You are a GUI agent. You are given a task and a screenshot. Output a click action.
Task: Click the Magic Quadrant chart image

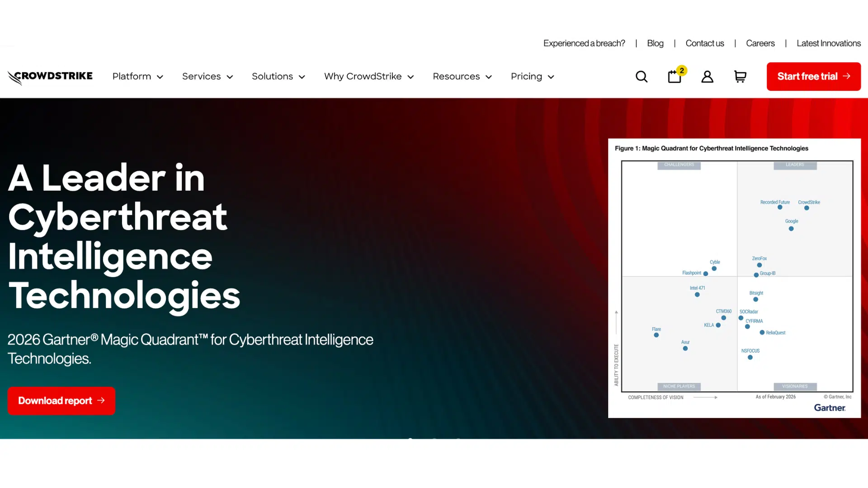pyautogui.click(x=734, y=278)
